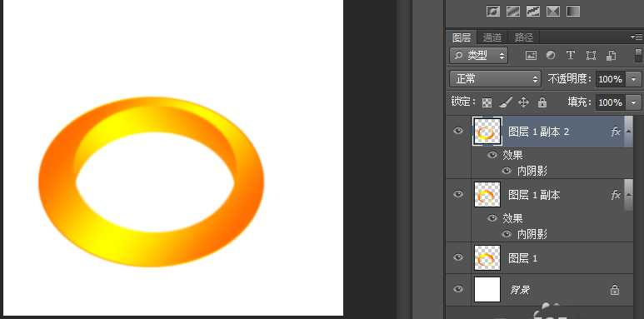644x319 pixels.
Task: Click the pixel layer filter icon
Action: tap(531, 56)
